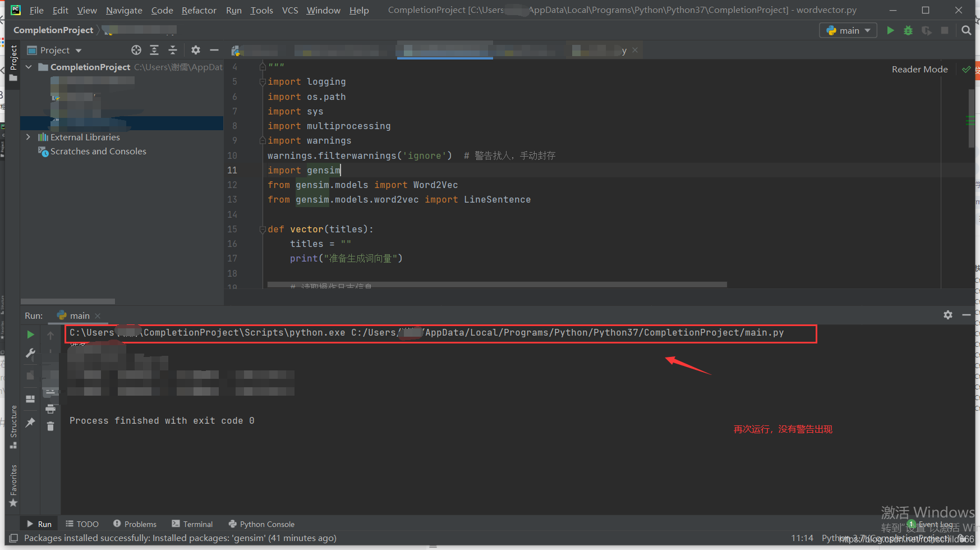
Task: Debug 'main' using the bug icon
Action: click(x=909, y=30)
